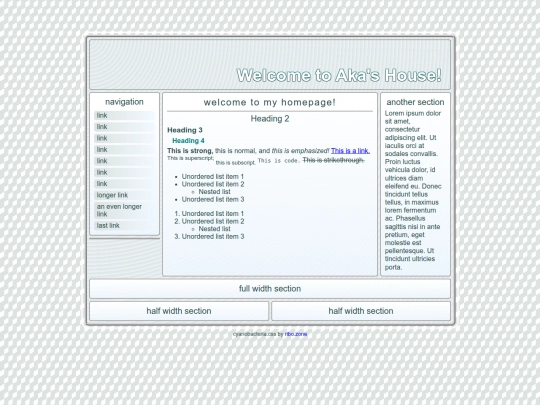Click numbered "2. Unordered list item 2"
This screenshot has height=405, width=540.
coord(209,221)
